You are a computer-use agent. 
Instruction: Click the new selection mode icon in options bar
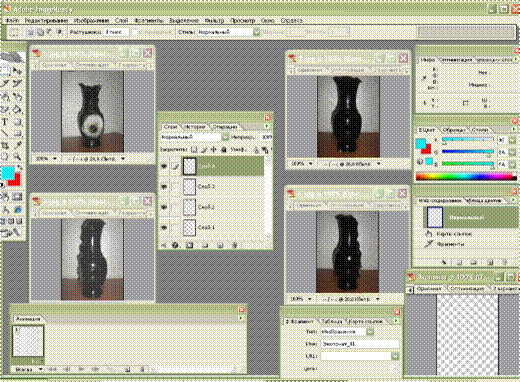[31, 32]
